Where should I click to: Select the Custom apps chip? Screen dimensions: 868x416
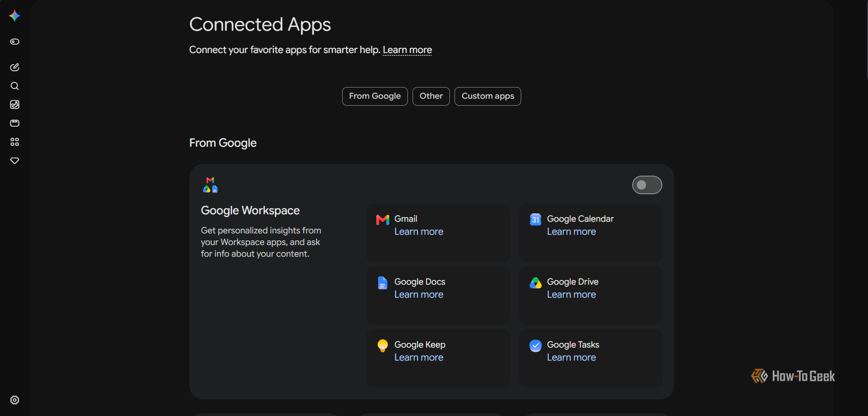(x=488, y=96)
